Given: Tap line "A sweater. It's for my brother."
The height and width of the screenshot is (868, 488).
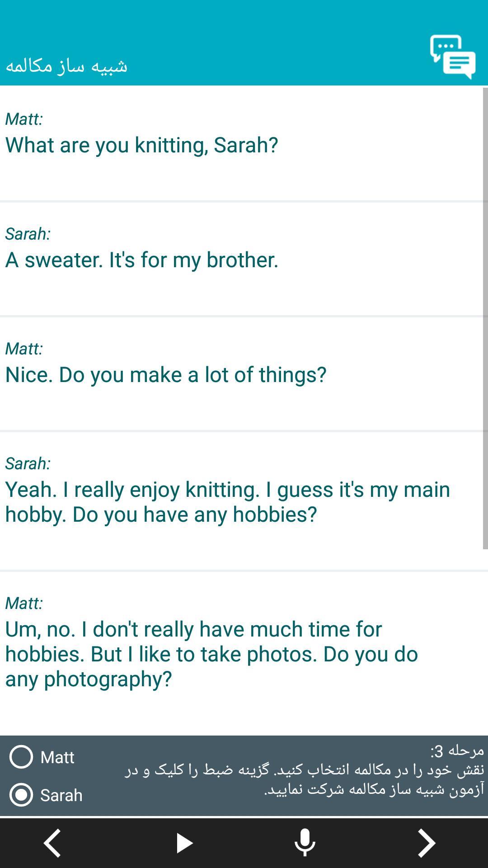Looking at the screenshot, I should coord(141,260).
